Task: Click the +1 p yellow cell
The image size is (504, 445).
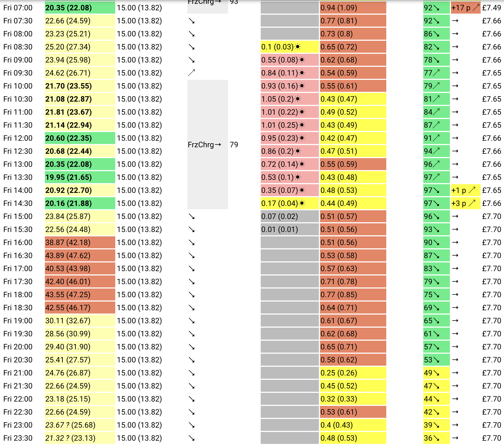Action: (466, 190)
